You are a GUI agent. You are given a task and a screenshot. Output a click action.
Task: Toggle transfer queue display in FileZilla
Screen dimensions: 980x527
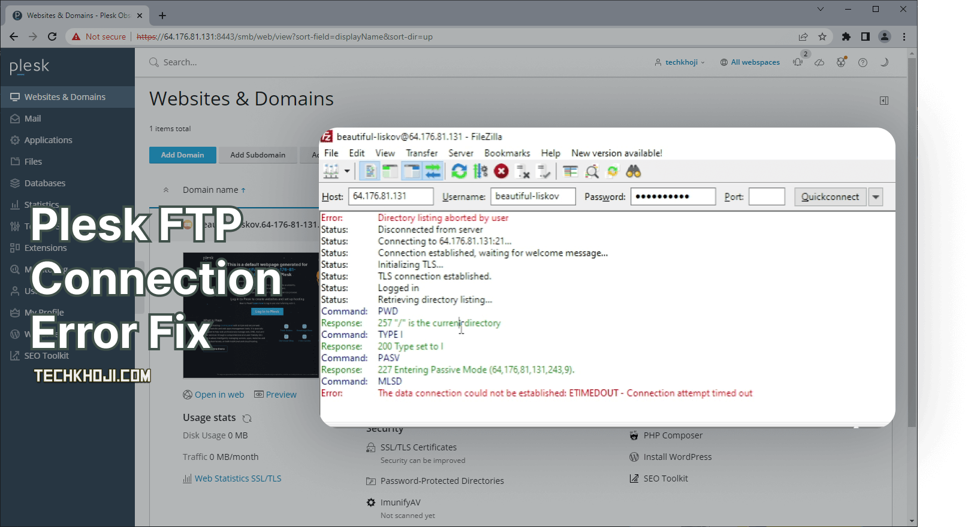coord(433,172)
